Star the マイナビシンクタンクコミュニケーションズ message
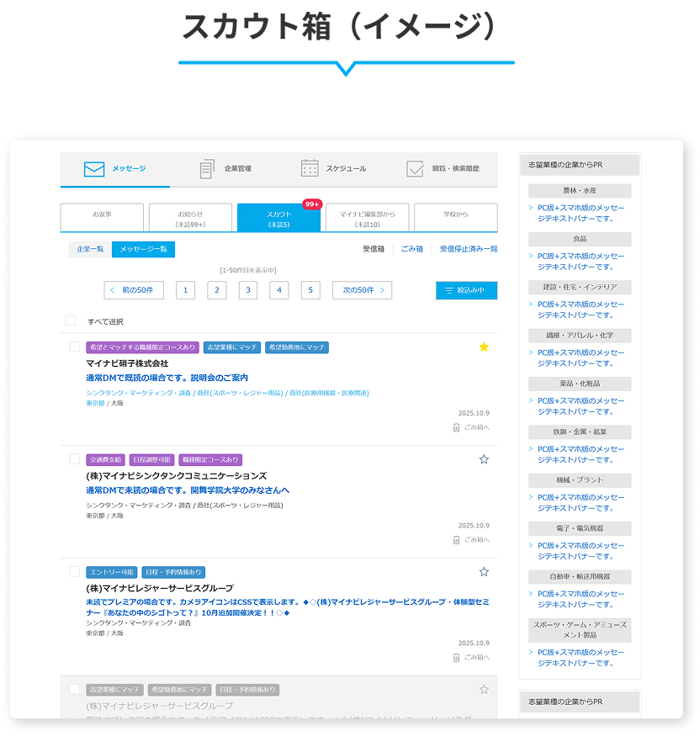700x736 pixels. [484, 459]
